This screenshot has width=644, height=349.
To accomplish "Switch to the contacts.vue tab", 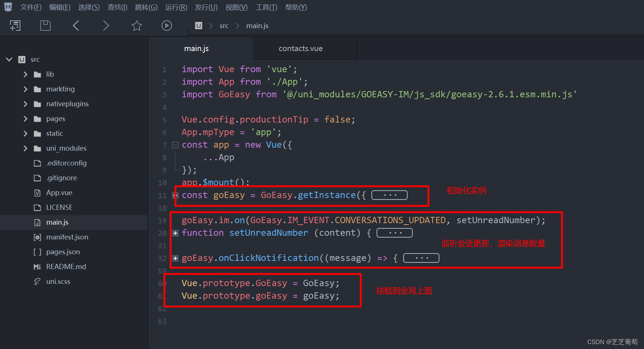I will click(x=301, y=48).
